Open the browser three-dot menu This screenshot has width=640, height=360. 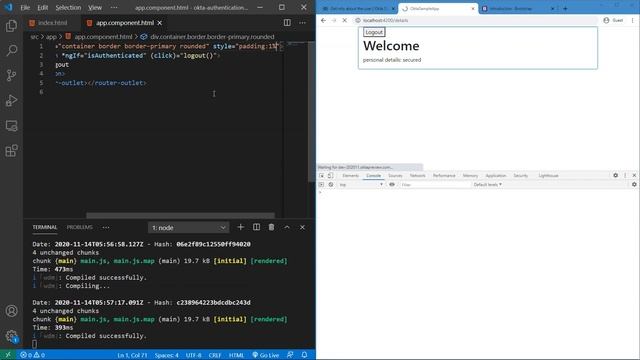(x=633, y=20)
